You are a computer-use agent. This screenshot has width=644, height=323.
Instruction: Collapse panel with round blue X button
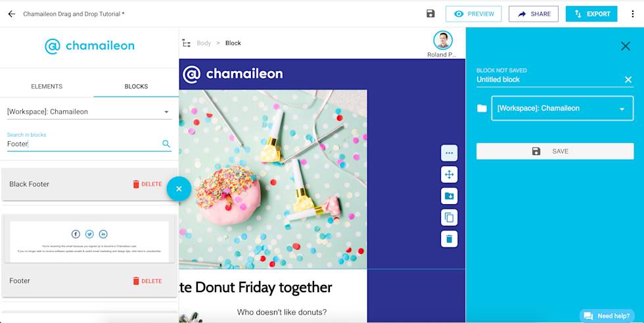[x=179, y=189]
